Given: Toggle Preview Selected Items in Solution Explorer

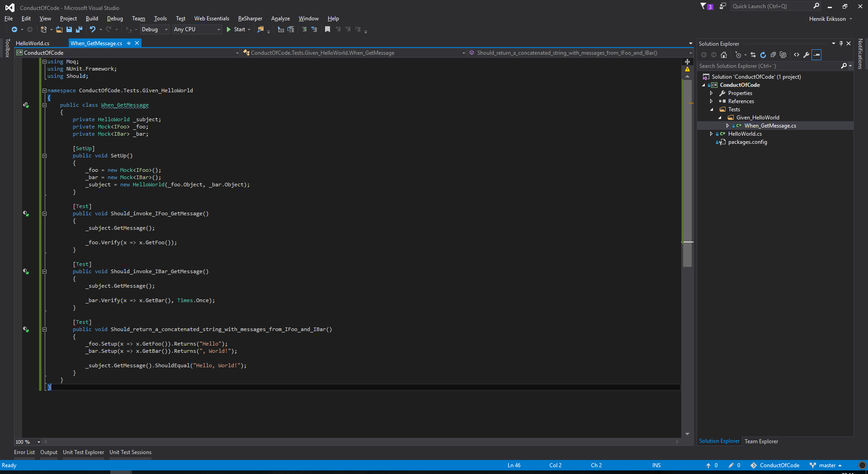Looking at the screenshot, I should (x=816, y=55).
